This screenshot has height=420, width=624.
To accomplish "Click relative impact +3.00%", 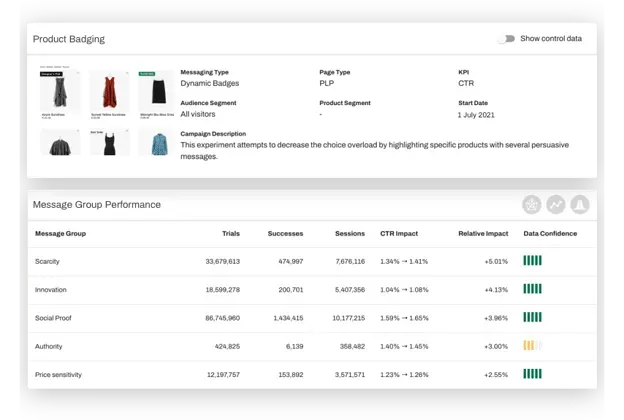I will click(x=496, y=346).
